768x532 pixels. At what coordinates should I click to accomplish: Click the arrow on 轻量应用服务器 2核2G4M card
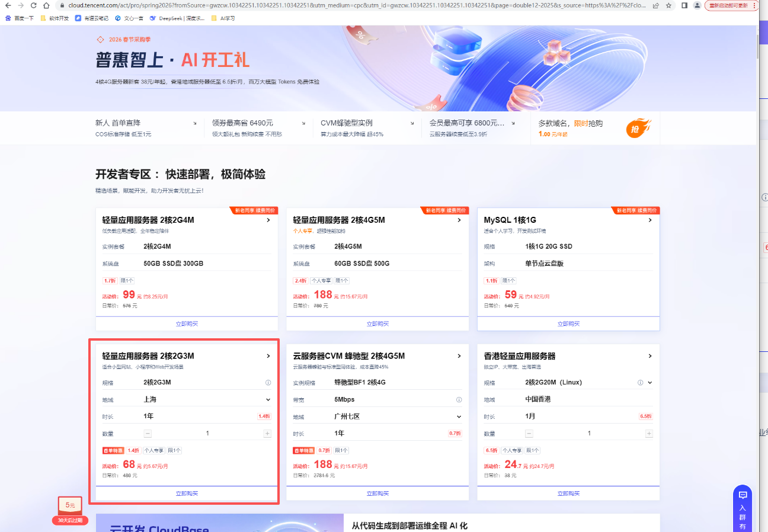point(268,219)
